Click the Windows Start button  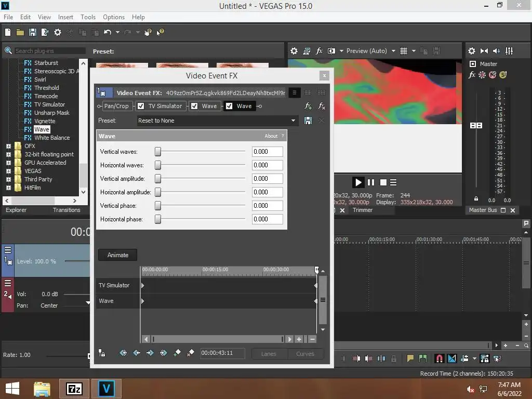[12, 389]
